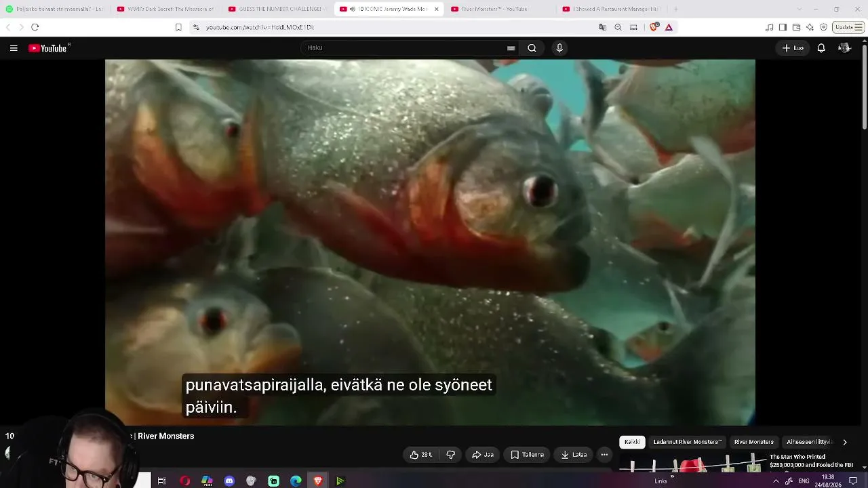Switch ENG keyboard language in tray
Image resolution: width=868 pixels, height=488 pixels.
(804, 481)
